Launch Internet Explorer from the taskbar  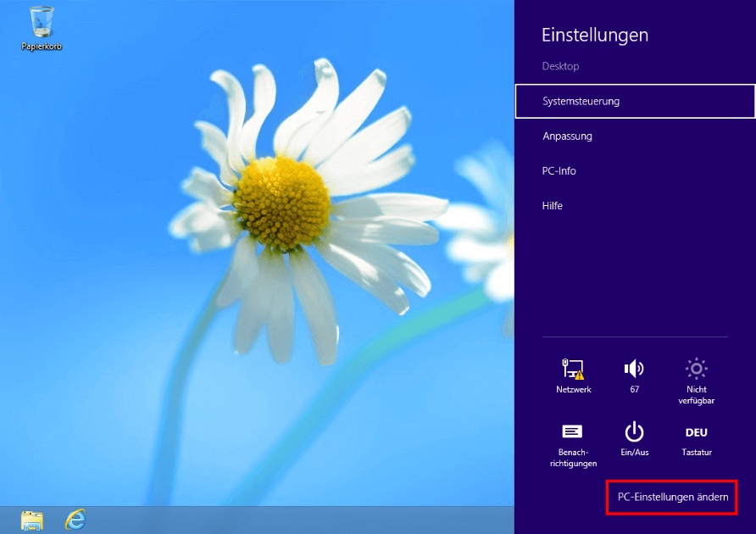[75, 520]
